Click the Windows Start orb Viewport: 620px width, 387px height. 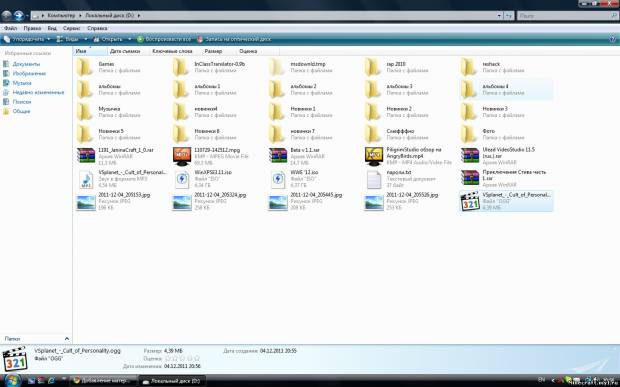pyautogui.click(x=12, y=380)
